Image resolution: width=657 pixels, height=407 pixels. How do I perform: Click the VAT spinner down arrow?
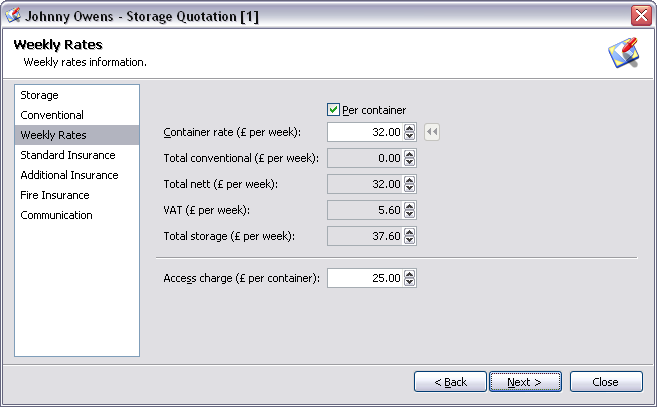tap(409, 214)
